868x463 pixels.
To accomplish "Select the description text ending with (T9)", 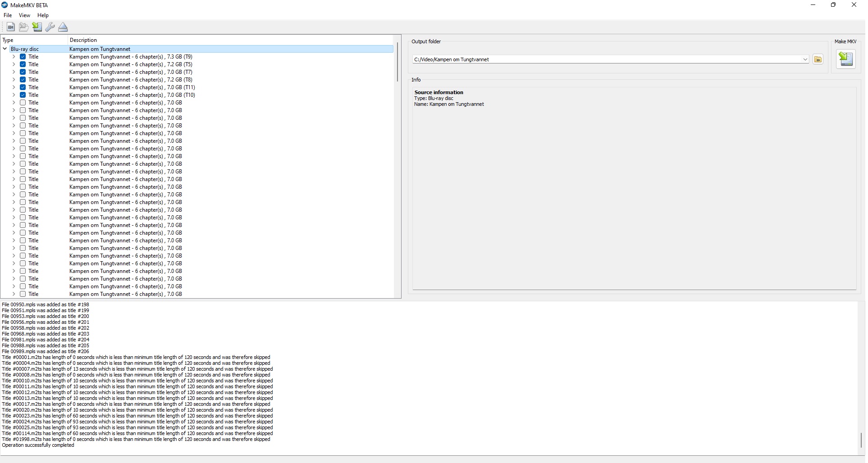I will (x=131, y=57).
